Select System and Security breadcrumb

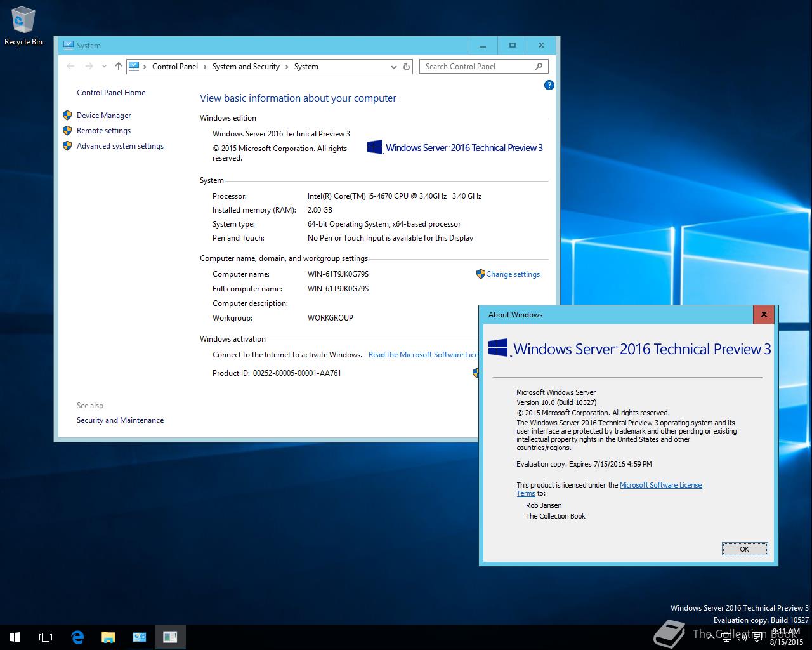[x=246, y=67]
